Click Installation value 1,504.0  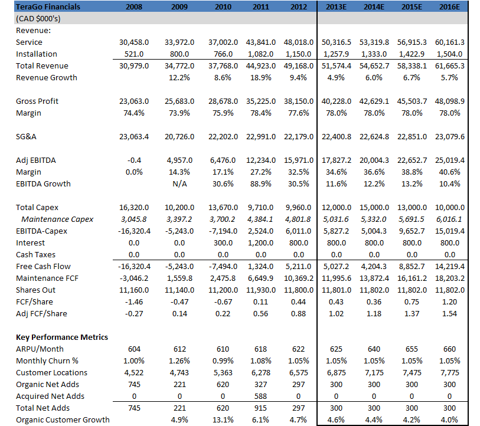[x=449, y=54]
